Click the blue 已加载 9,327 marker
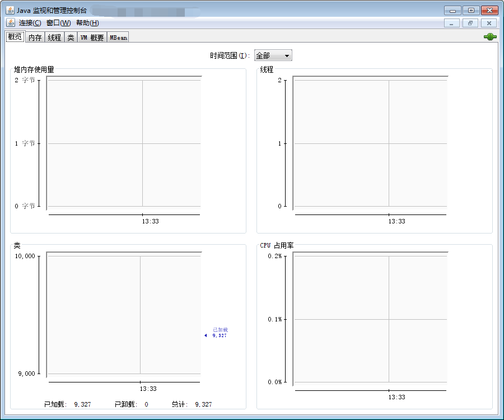The height and width of the screenshot is (420, 504). pyautogui.click(x=216, y=333)
